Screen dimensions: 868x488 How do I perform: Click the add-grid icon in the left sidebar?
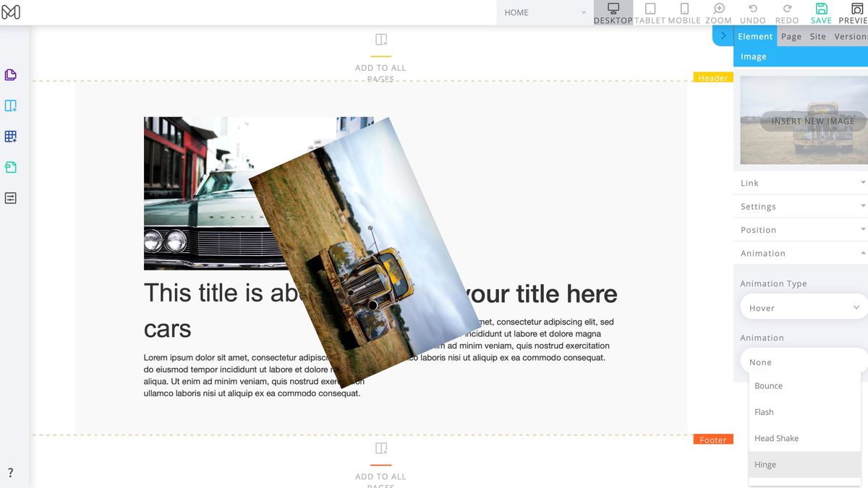coord(10,137)
